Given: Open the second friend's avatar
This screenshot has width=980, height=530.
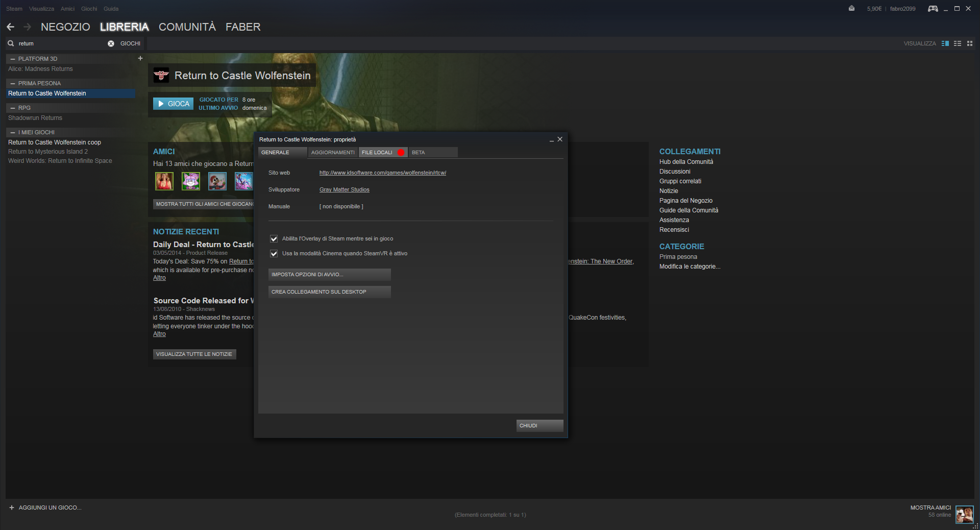Looking at the screenshot, I should pyautogui.click(x=191, y=181).
